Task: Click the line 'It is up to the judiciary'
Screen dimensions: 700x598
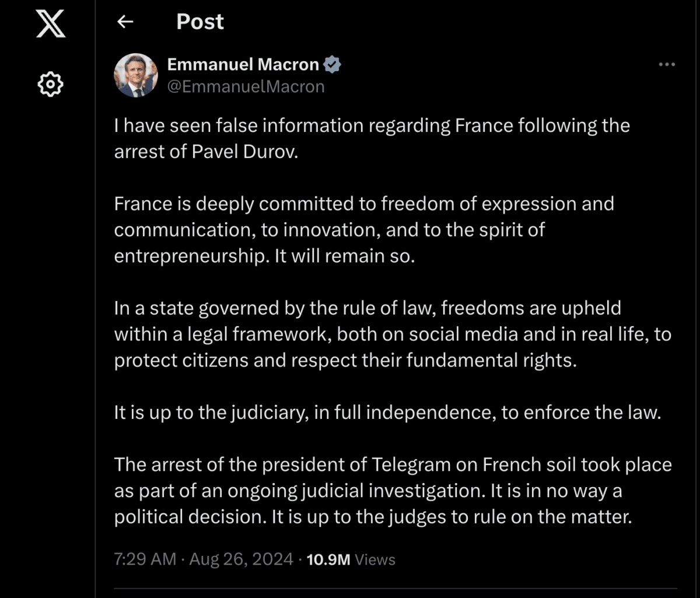Action: (x=387, y=413)
